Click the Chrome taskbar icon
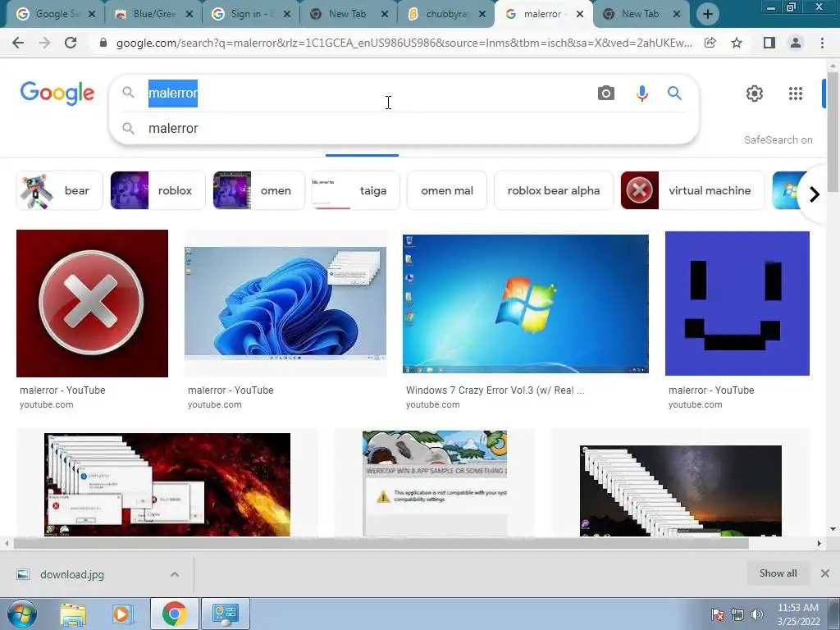The width and height of the screenshot is (840, 630). (x=175, y=614)
